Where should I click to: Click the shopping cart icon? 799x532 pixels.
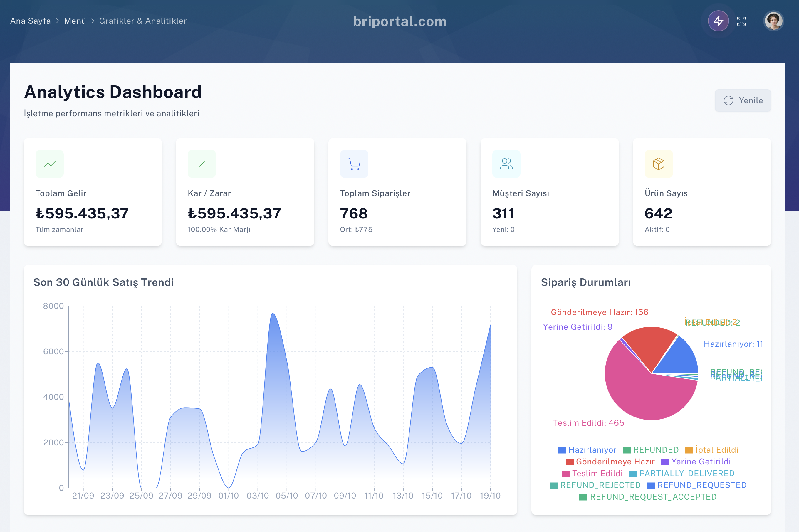pyautogui.click(x=354, y=164)
